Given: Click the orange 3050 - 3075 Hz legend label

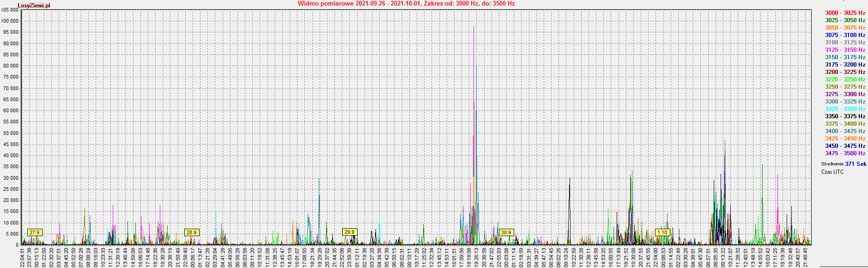Looking at the screenshot, I should (x=845, y=28).
